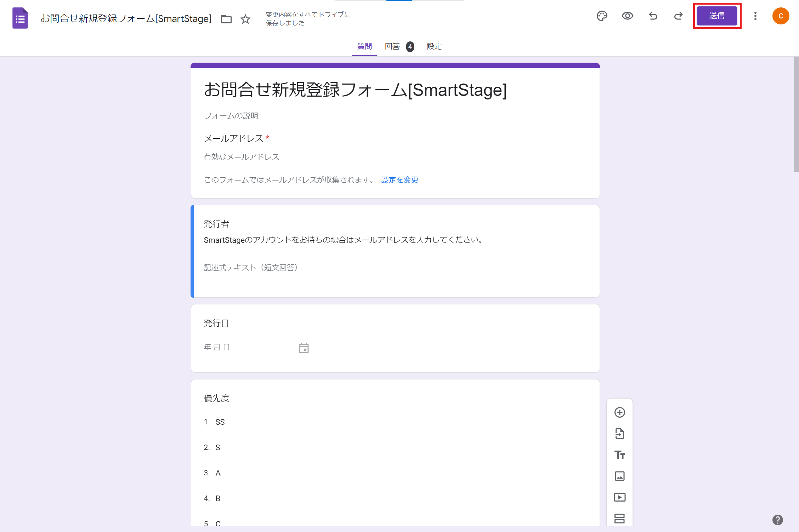The height and width of the screenshot is (532, 799).
Task: Click the 送信 send button
Action: coord(717,16)
